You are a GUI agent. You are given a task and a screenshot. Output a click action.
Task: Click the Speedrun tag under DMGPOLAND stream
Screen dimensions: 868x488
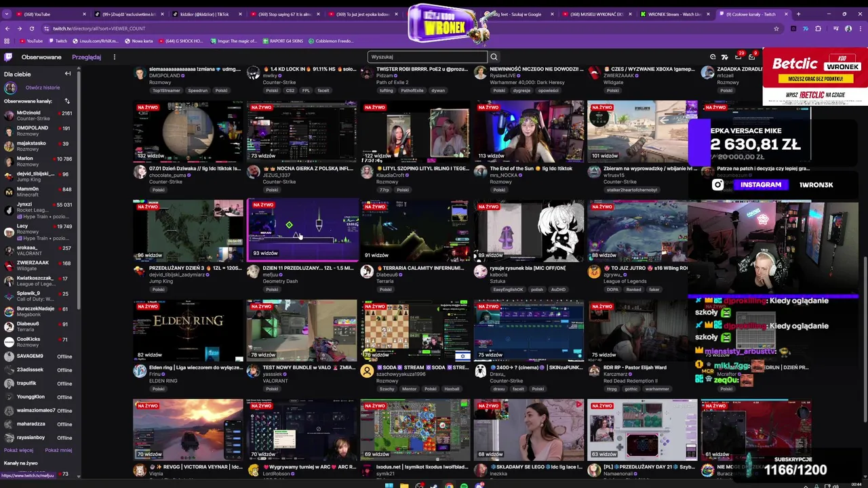198,90
